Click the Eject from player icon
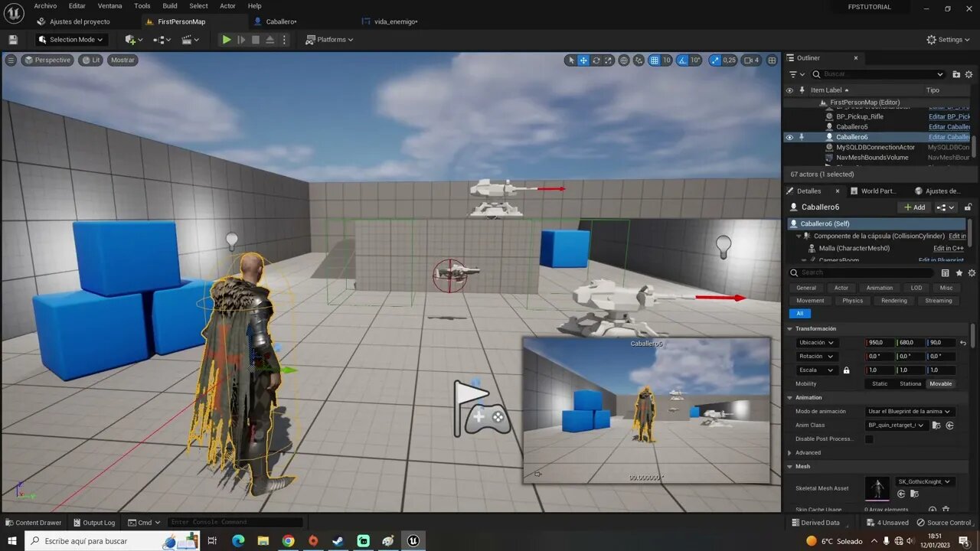This screenshot has width=980, height=551. click(269, 40)
